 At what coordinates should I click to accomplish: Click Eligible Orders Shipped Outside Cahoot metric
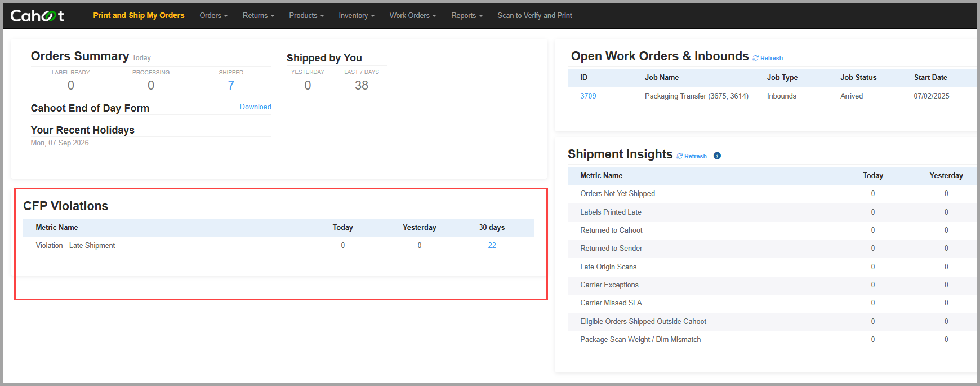click(x=643, y=321)
